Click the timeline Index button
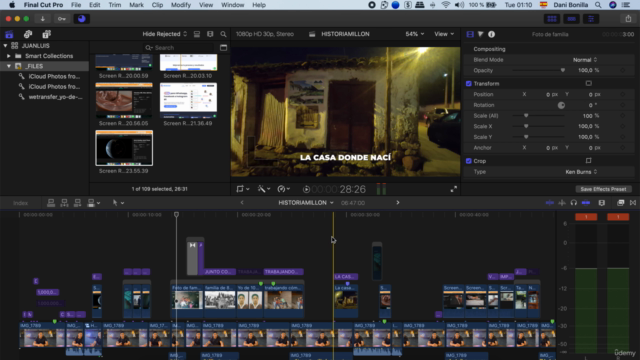Viewport: 640px width, 360px height. [20, 203]
